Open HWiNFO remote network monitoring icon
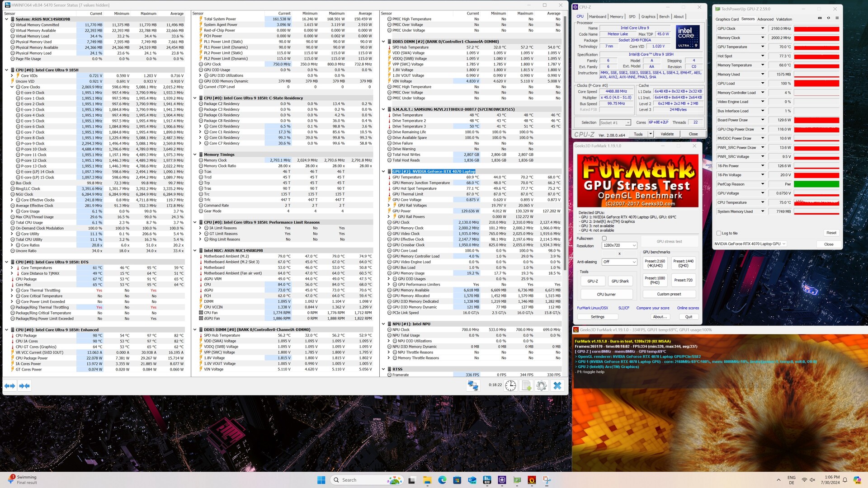Image resolution: width=868 pixels, height=488 pixels. coord(473,385)
